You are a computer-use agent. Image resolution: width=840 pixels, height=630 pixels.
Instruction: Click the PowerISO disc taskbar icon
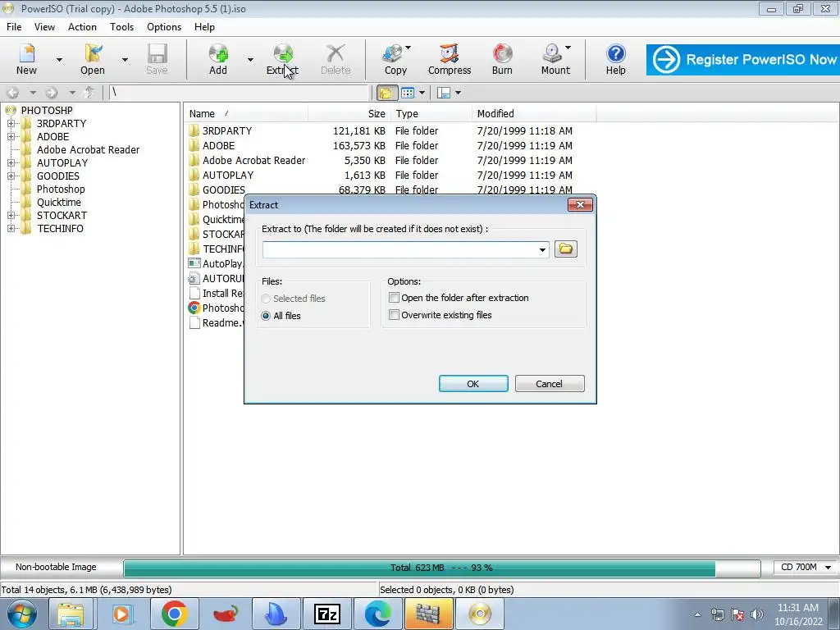(479, 614)
